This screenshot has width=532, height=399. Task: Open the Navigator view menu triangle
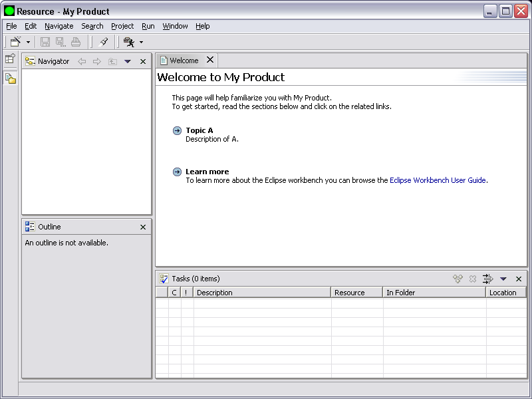tap(128, 61)
